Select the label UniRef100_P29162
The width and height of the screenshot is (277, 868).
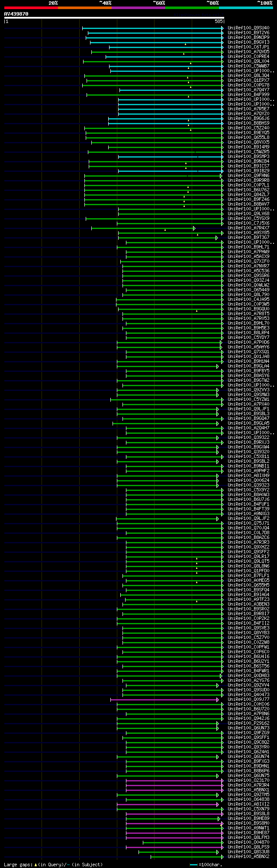coord(248,723)
